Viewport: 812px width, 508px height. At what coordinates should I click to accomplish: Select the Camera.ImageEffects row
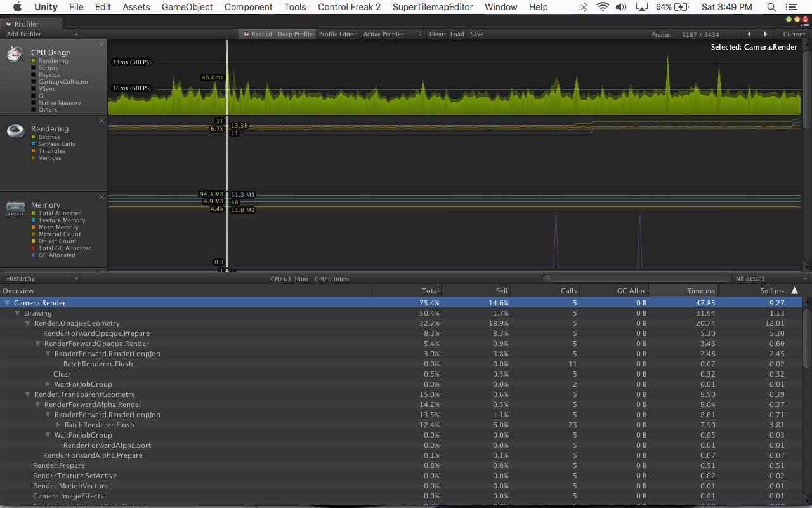[x=401, y=496]
